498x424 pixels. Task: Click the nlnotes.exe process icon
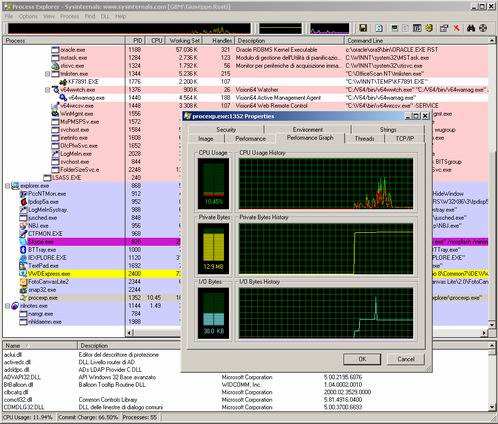click(15, 306)
